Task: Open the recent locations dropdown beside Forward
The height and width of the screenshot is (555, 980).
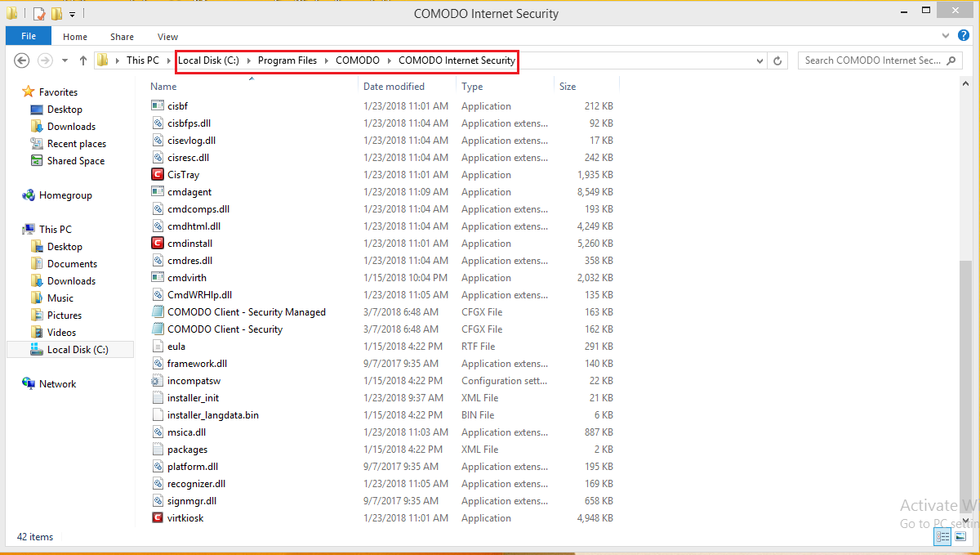Action: click(x=65, y=60)
